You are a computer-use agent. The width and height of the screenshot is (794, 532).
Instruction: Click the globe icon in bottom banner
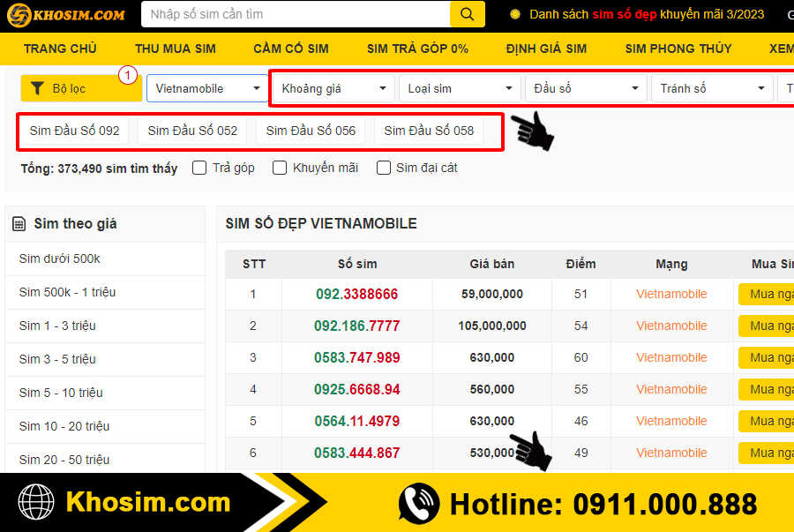[x=36, y=502]
